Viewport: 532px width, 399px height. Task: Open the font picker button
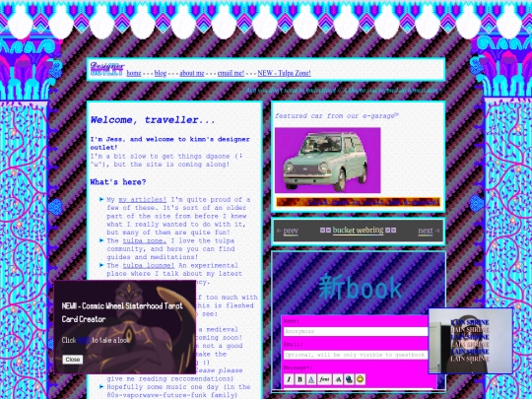(324, 379)
